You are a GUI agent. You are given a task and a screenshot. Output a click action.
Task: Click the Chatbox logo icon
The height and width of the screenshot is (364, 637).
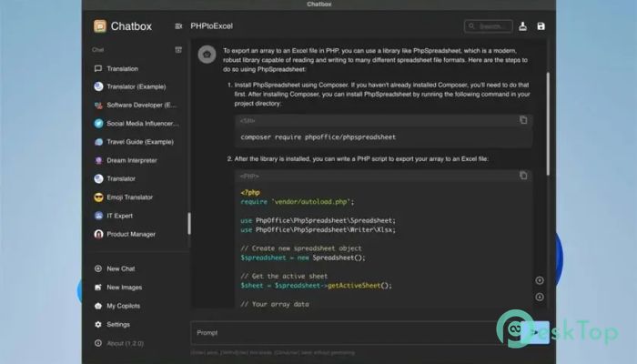[x=100, y=26]
